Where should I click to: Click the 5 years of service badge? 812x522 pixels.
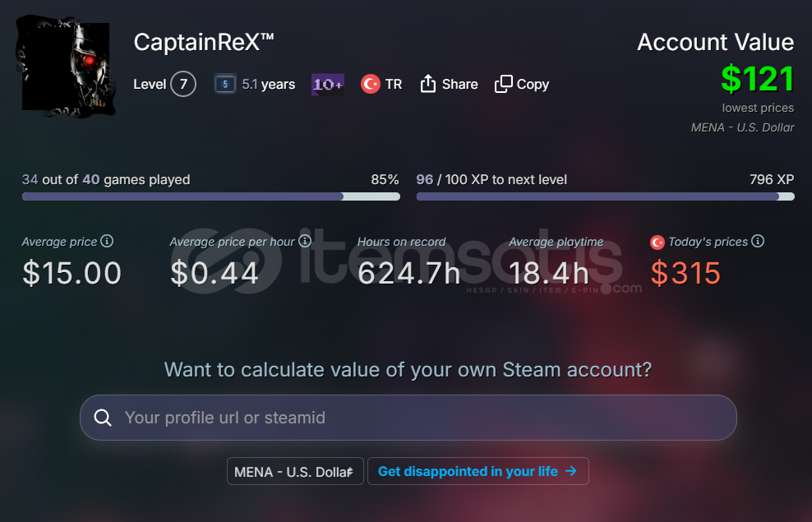(x=225, y=84)
